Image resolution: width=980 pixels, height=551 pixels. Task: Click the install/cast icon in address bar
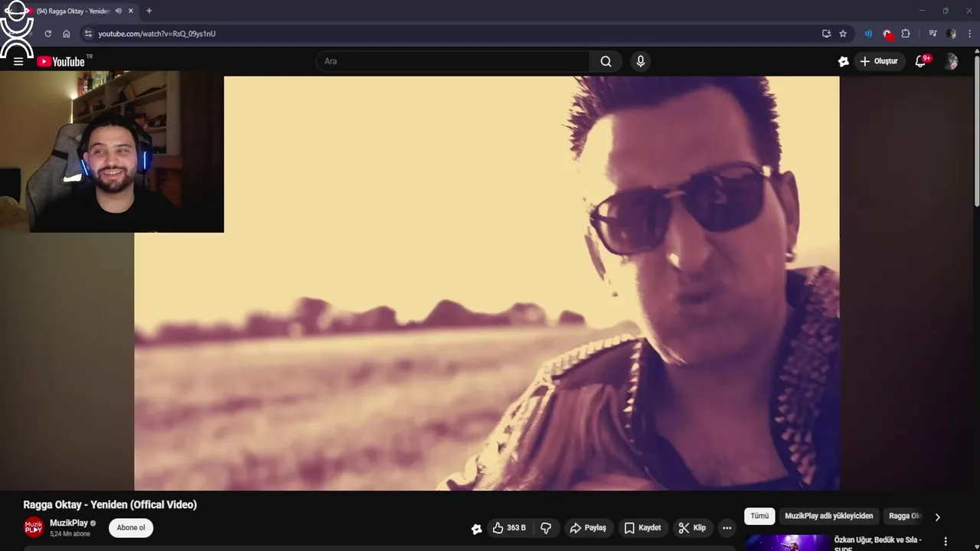pyautogui.click(x=826, y=34)
